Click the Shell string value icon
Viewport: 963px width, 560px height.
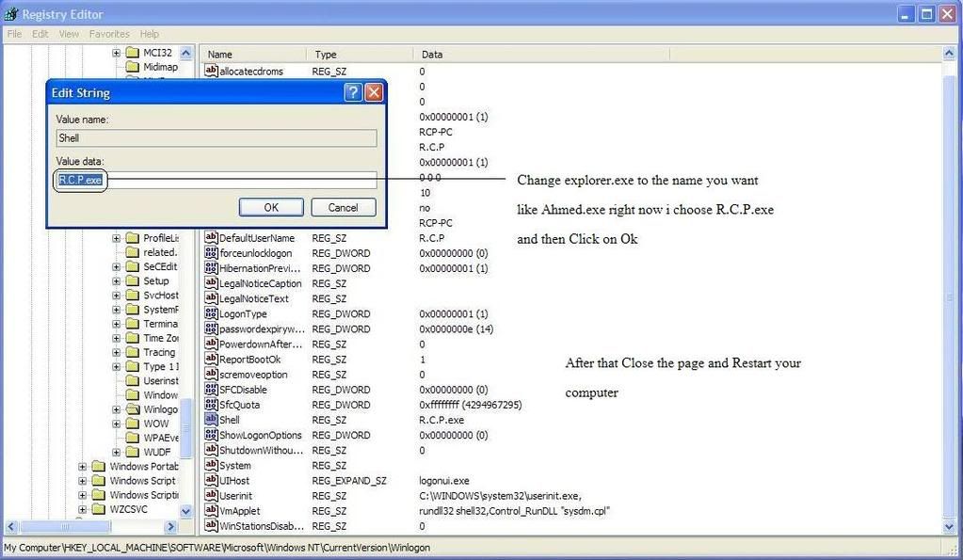pyautogui.click(x=211, y=420)
